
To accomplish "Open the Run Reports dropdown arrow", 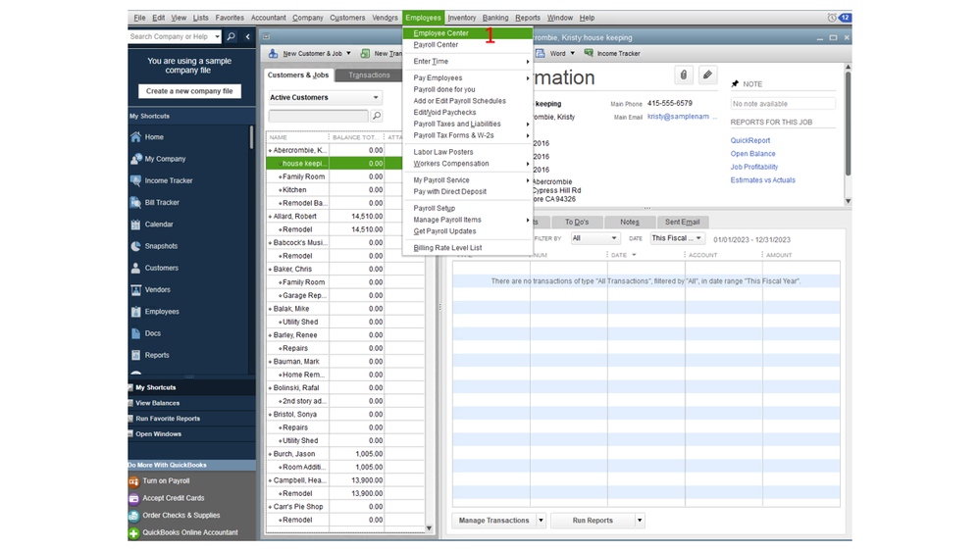I will click(640, 521).
